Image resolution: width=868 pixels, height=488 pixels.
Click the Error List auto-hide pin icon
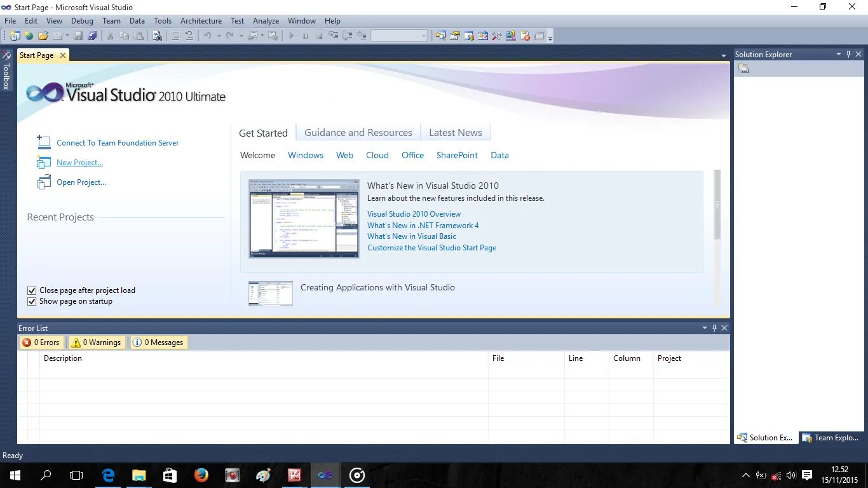[714, 328]
